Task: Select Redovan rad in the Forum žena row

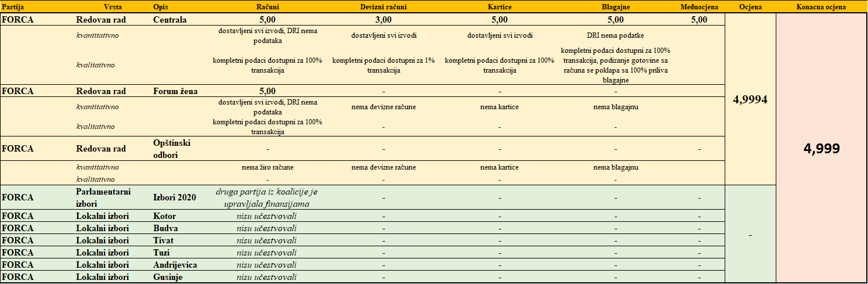Action: (x=101, y=91)
